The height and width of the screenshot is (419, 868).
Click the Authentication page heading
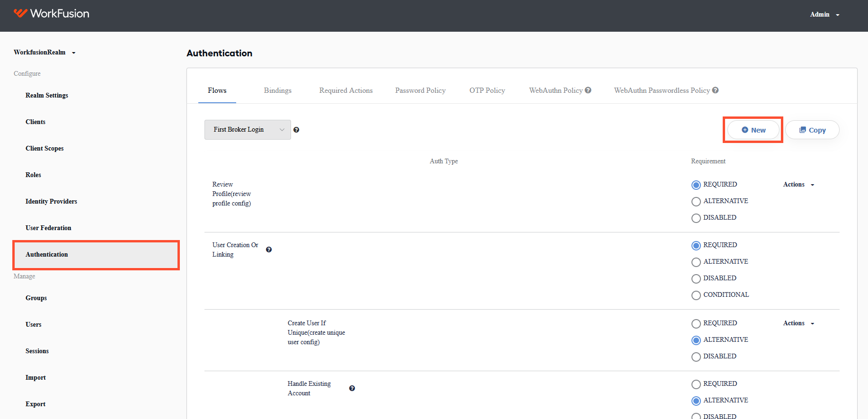pos(220,53)
